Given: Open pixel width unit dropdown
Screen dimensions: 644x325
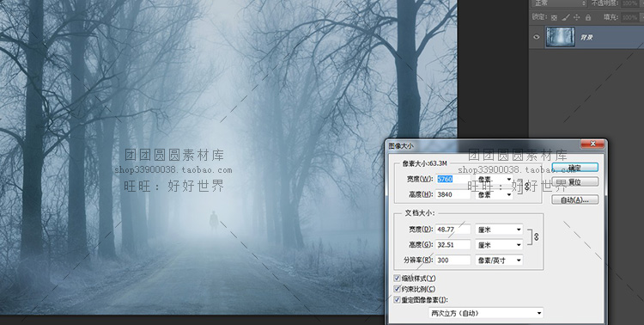Looking at the screenshot, I should (494, 180).
